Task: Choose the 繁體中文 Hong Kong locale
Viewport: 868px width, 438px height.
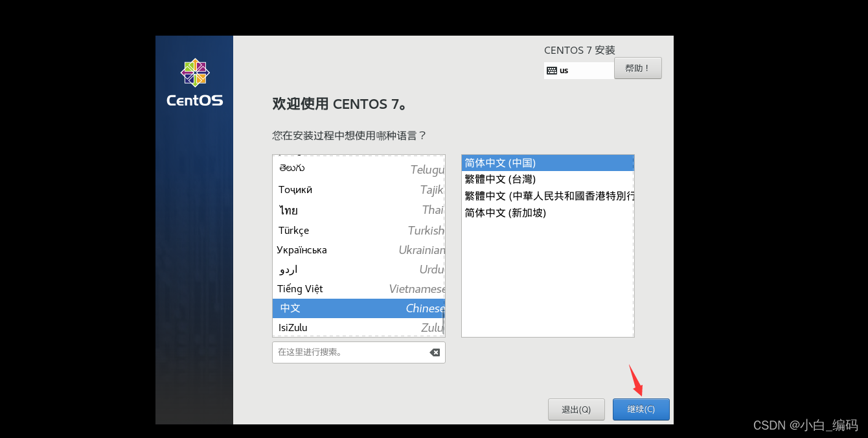Action: coord(548,196)
